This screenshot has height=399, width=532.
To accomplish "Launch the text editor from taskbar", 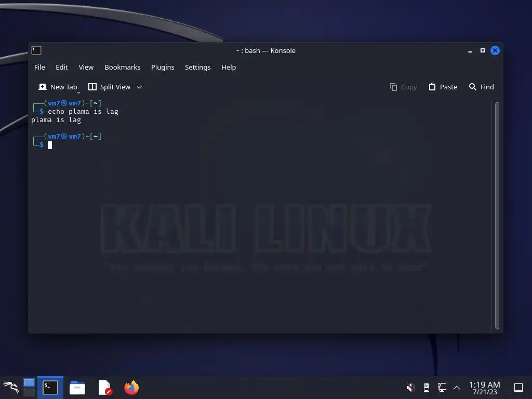I will coord(105,388).
